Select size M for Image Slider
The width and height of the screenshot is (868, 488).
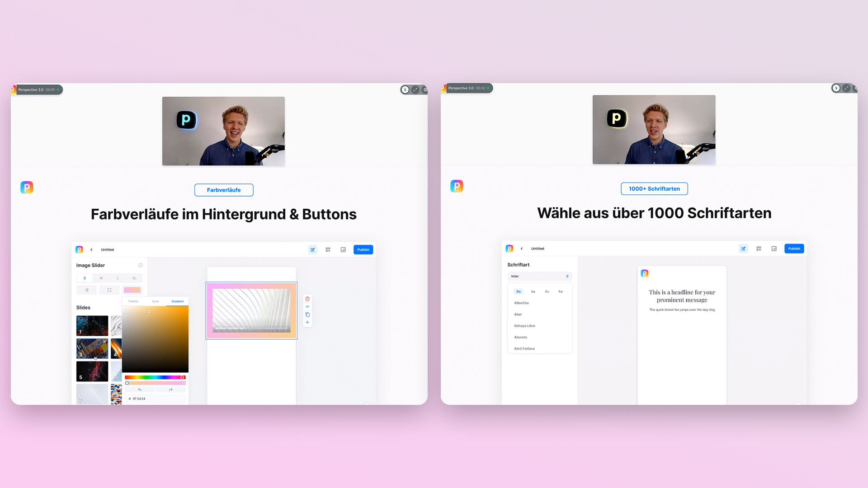point(101,278)
